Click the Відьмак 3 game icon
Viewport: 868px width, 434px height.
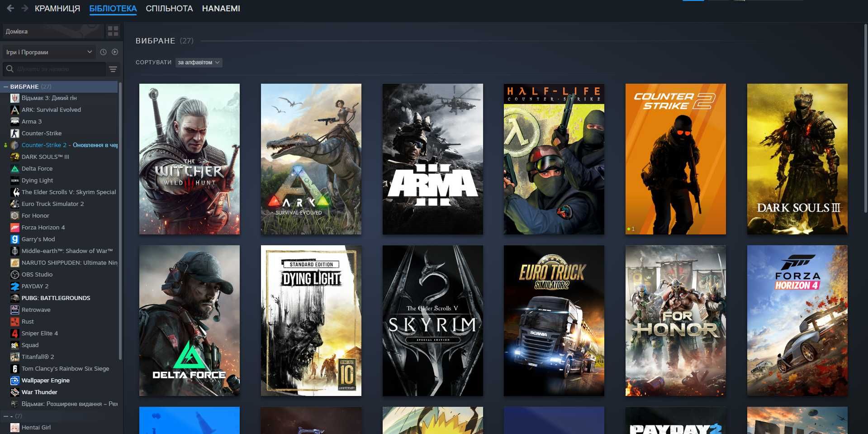(x=15, y=98)
